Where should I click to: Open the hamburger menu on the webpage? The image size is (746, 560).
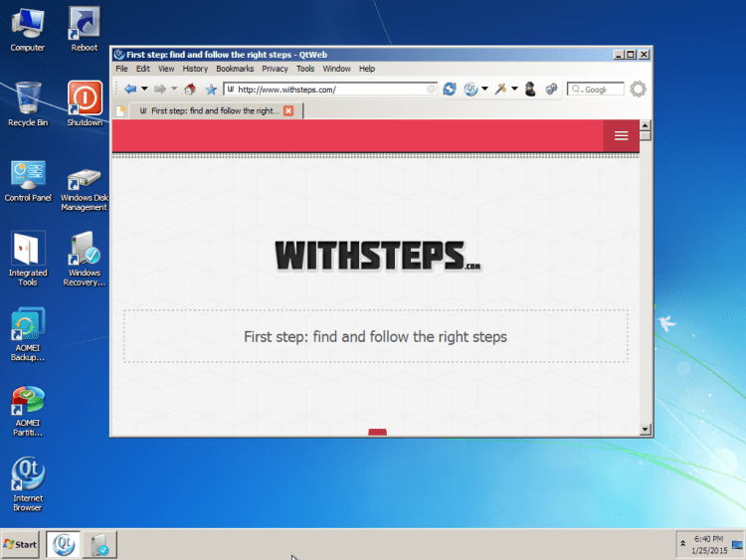(621, 136)
